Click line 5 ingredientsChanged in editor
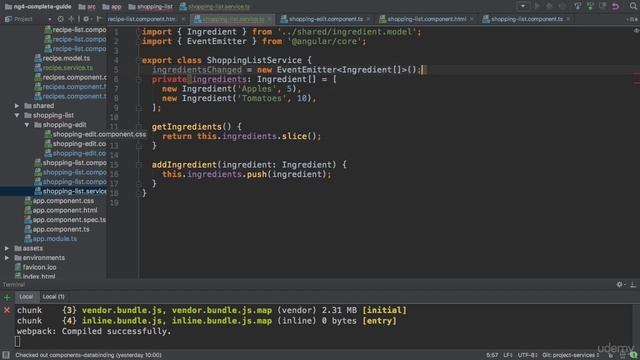Screen dimensions: 640x360 [x=197, y=70]
